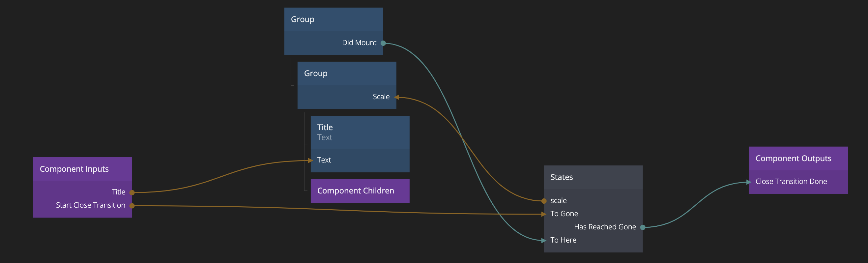Select the Component Inputs node header

click(x=82, y=169)
